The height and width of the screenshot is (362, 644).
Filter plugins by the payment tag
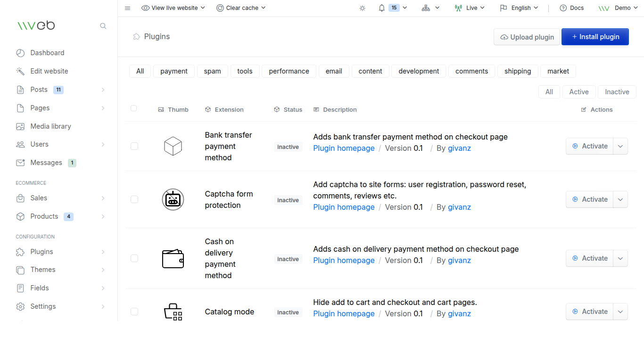tap(174, 71)
